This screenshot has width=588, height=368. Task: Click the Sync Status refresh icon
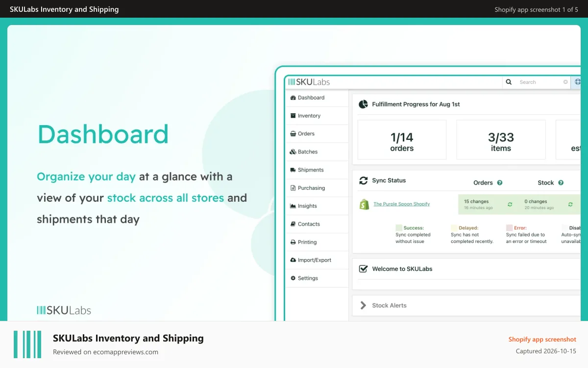(x=363, y=181)
